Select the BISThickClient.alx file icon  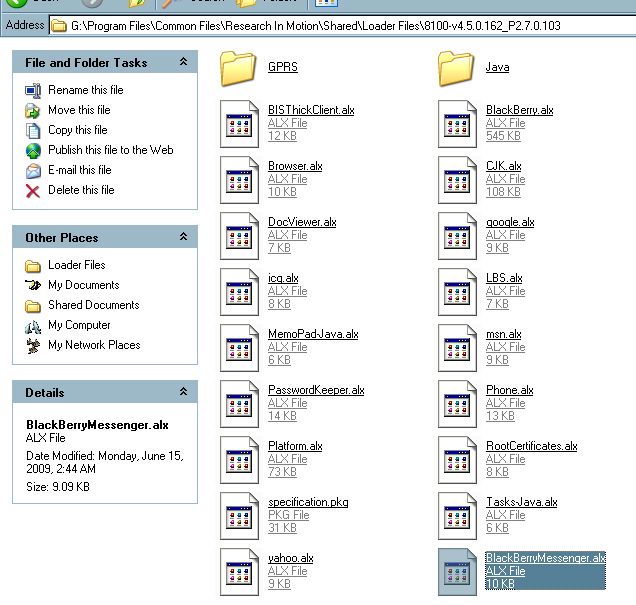[x=239, y=124]
